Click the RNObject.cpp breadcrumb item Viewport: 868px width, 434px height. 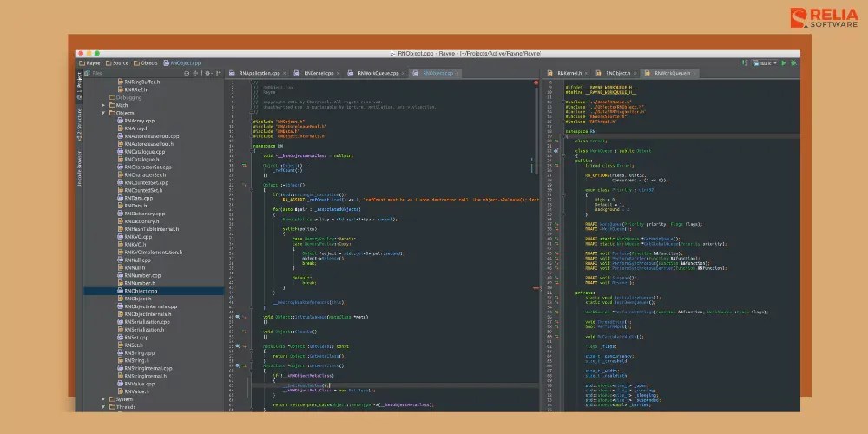(182, 63)
